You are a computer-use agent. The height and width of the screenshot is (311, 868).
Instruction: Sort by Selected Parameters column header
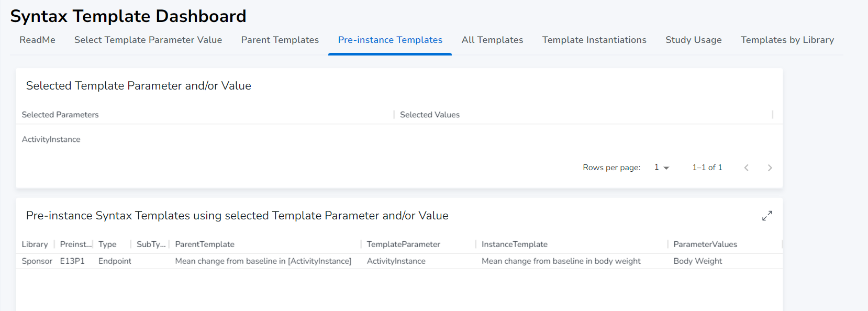pyautogui.click(x=60, y=115)
